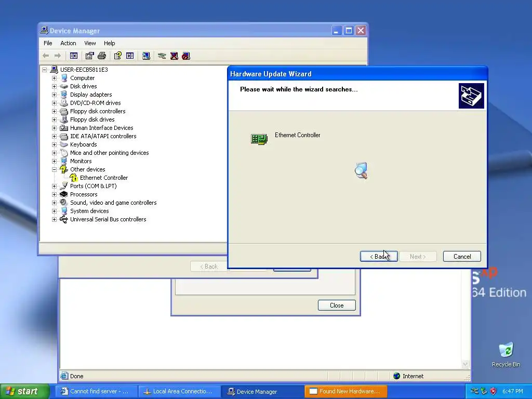532x399 pixels.
Task: Click the Update Driver toolbar icon
Action: pos(162,56)
